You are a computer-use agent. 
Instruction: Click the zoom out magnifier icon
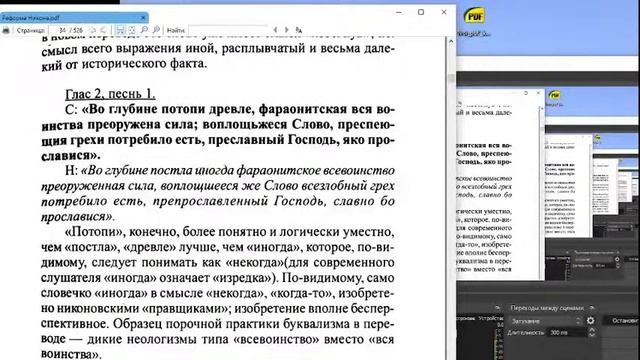144,30
